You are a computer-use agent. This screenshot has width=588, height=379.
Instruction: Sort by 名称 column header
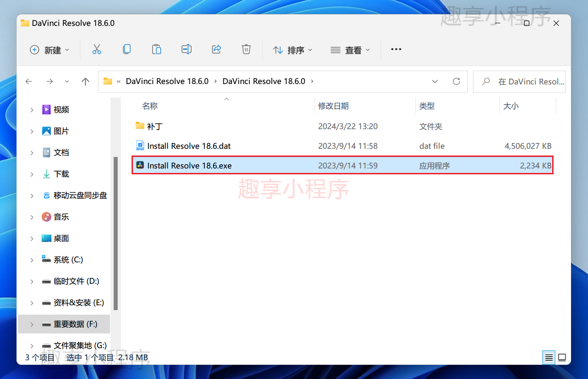[150, 106]
